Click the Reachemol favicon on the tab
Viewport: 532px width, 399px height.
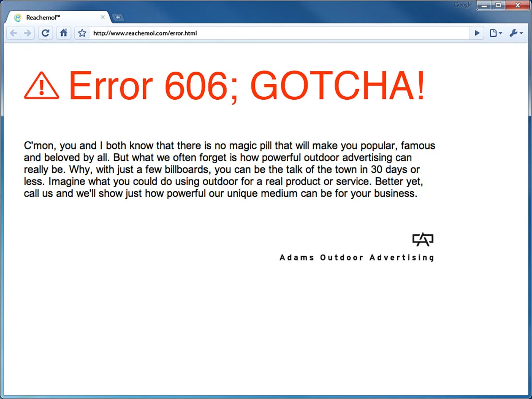click(18, 17)
